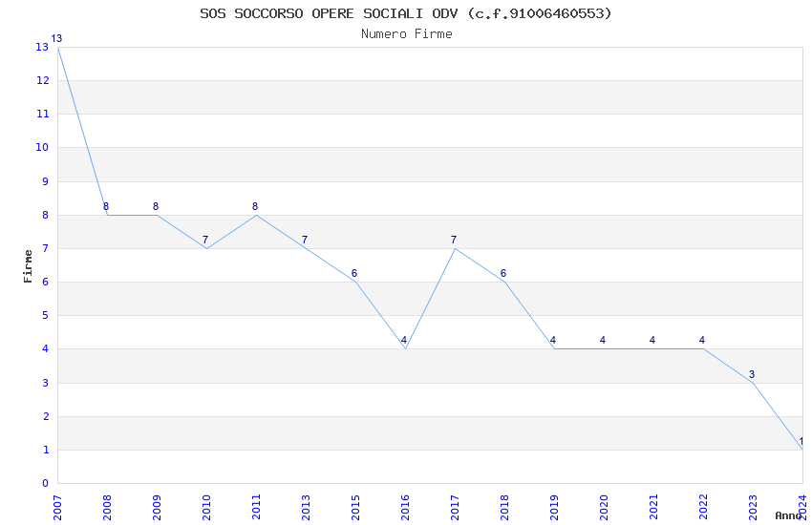Image resolution: width=812 pixels, height=525 pixels.
Task: Click the data label 3 for 2023
Action: click(x=753, y=374)
